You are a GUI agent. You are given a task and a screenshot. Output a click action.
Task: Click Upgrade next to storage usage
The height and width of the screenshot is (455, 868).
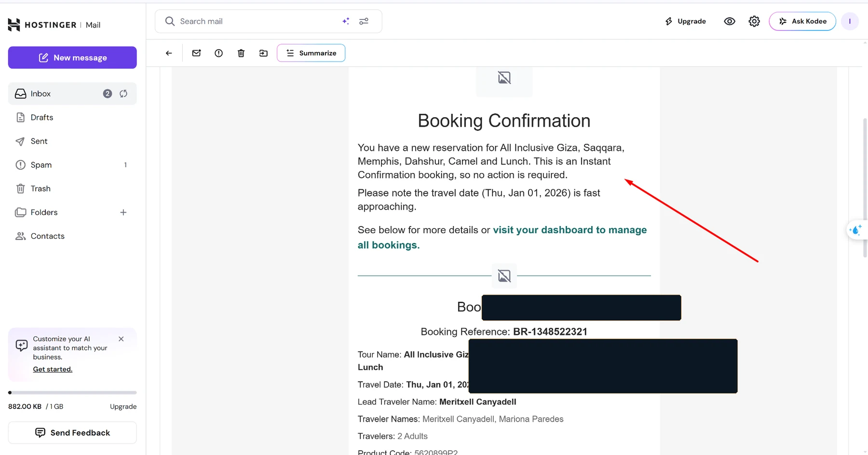pyautogui.click(x=123, y=406)
